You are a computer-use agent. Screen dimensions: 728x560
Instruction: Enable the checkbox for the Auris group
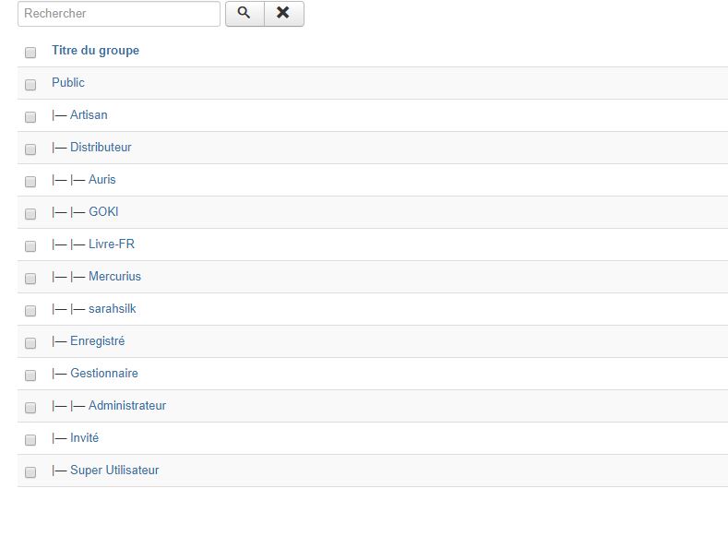[30, 182]
